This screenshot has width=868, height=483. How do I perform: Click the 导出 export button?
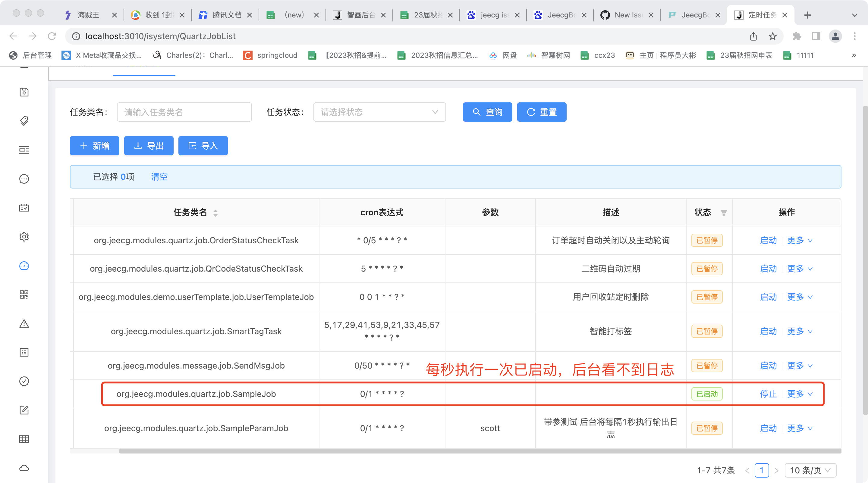click(149, 146)
